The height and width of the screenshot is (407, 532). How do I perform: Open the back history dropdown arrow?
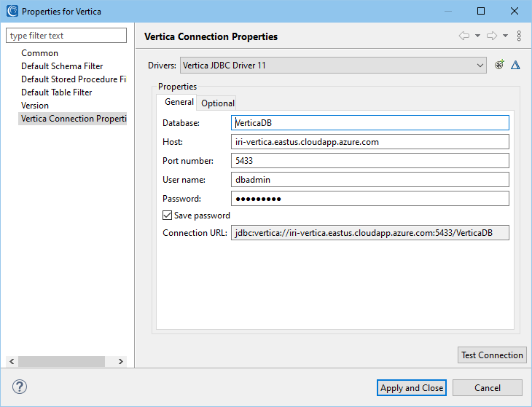click(477, 36)
